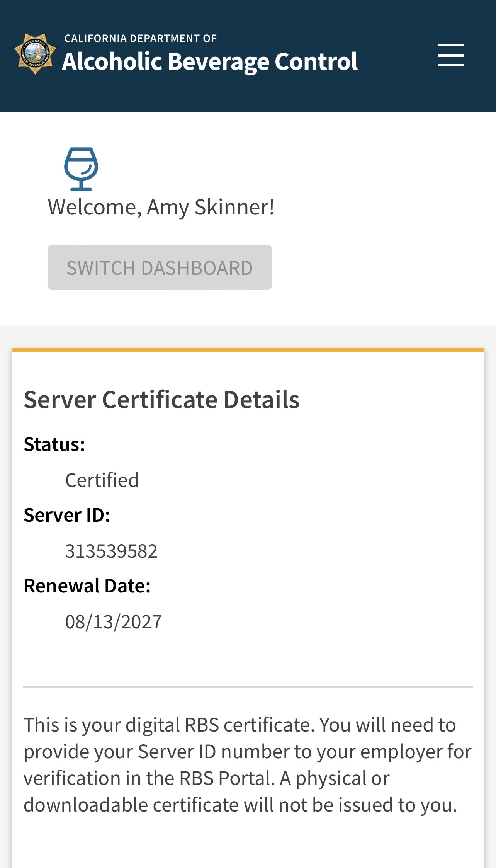
Task: Click the digital RBS certificate notice paragraph
Action: tap(247, 764)
